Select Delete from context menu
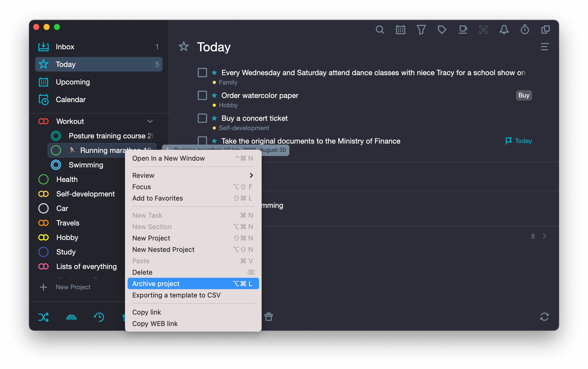Viewport: 588px width, 369px height. [x=193, y=272]
